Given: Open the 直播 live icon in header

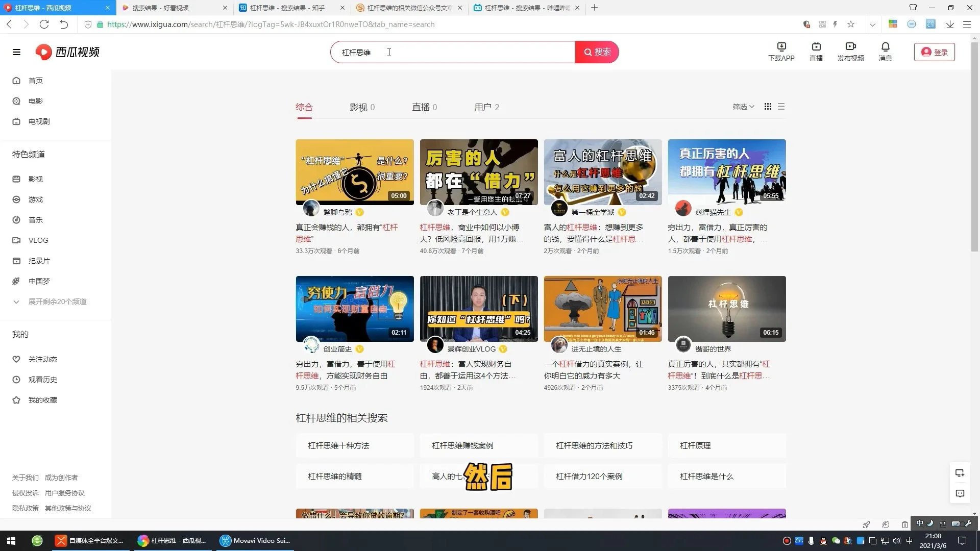Looking at the screenshot, I should (816, 52).
